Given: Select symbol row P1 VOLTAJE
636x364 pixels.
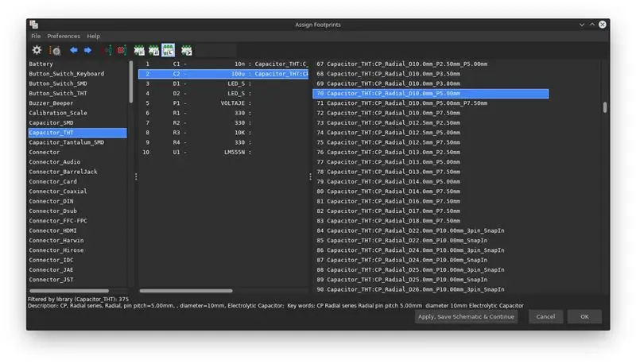Looking at the screenshot, I should coord(223,103).
